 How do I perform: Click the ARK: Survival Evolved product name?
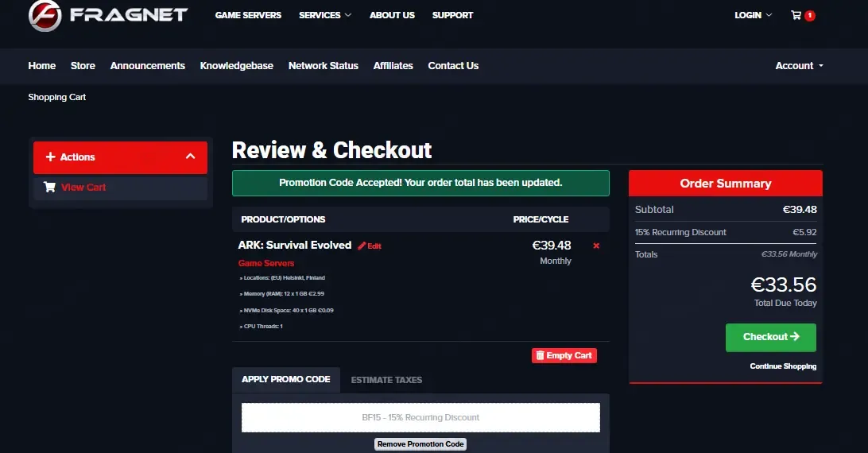(294, 245)
